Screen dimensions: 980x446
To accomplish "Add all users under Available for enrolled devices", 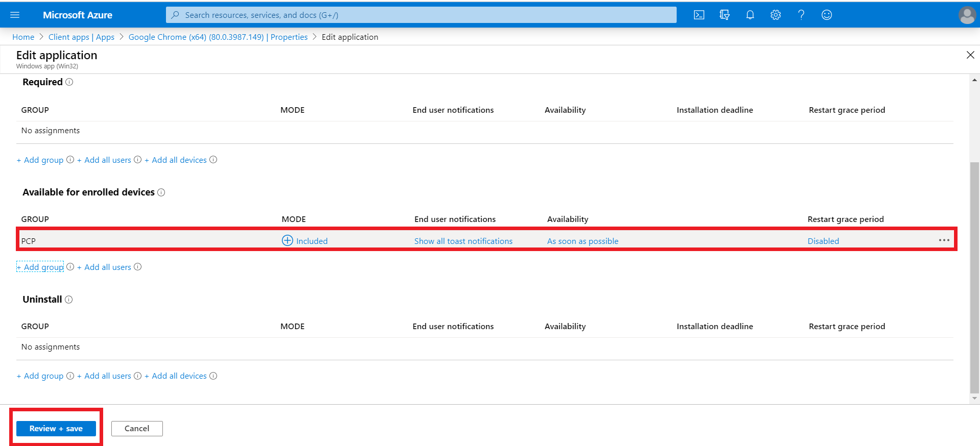I will coord(104,267).
